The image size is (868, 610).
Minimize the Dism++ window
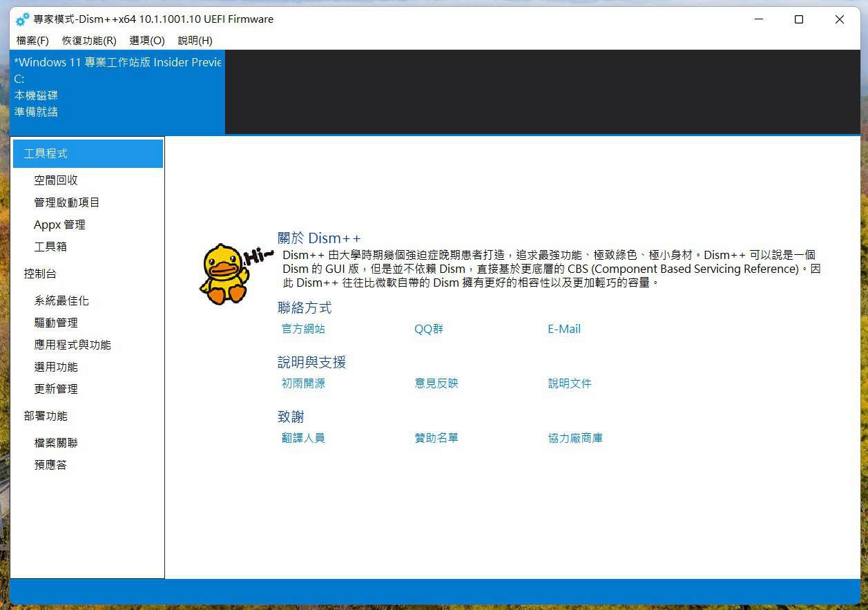click(x=758, y=19)
